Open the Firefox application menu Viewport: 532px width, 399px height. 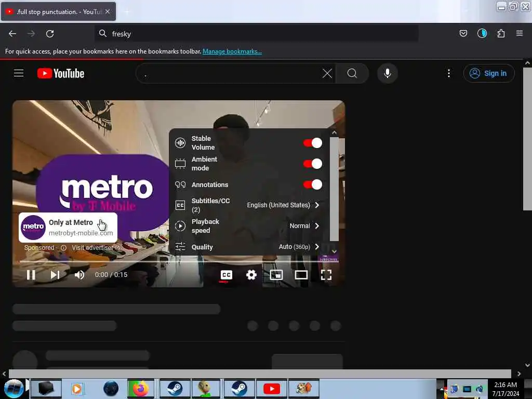coord(519,33)
